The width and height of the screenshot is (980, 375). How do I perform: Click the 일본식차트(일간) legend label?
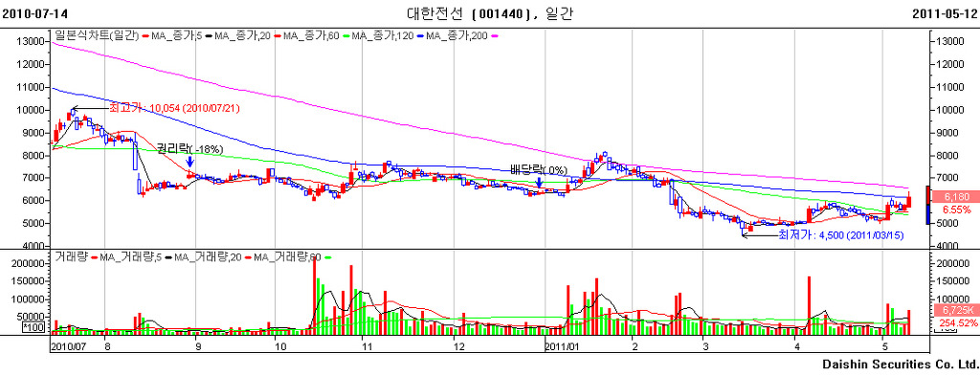97,36
